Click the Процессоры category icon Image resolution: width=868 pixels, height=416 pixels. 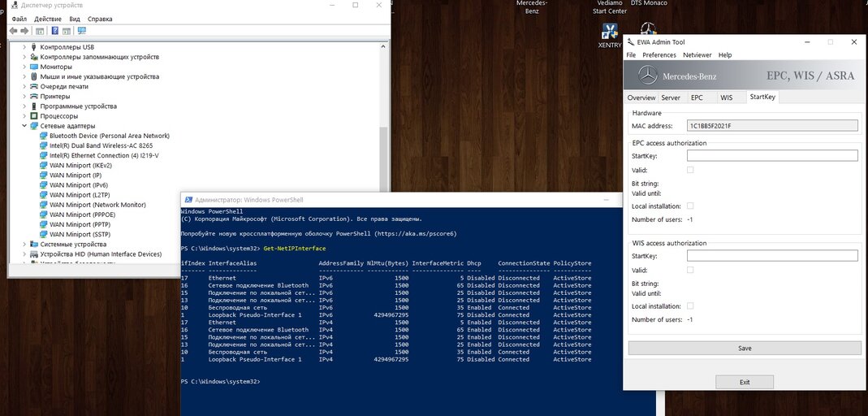pyautogui.click(x=34, y=116)
